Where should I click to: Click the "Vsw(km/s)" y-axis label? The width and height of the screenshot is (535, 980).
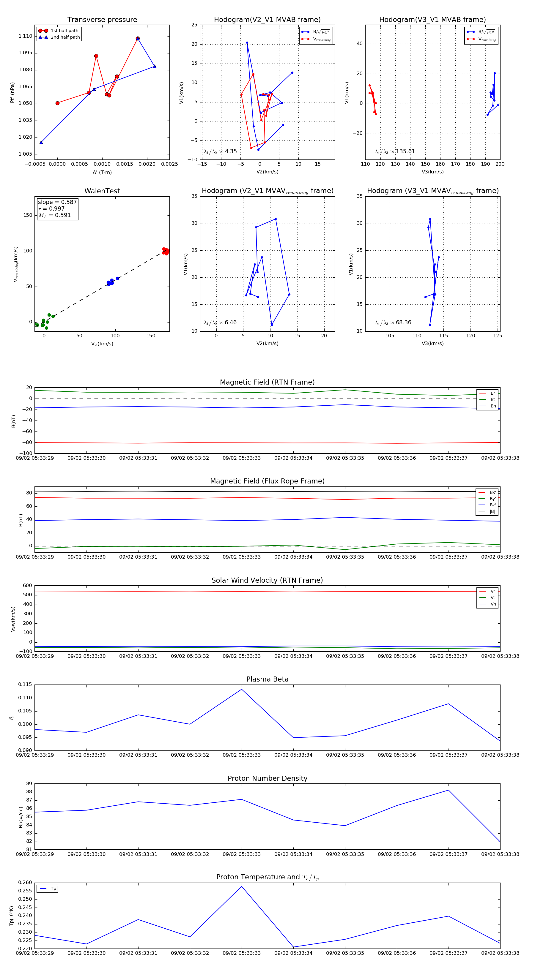point(13,619)
